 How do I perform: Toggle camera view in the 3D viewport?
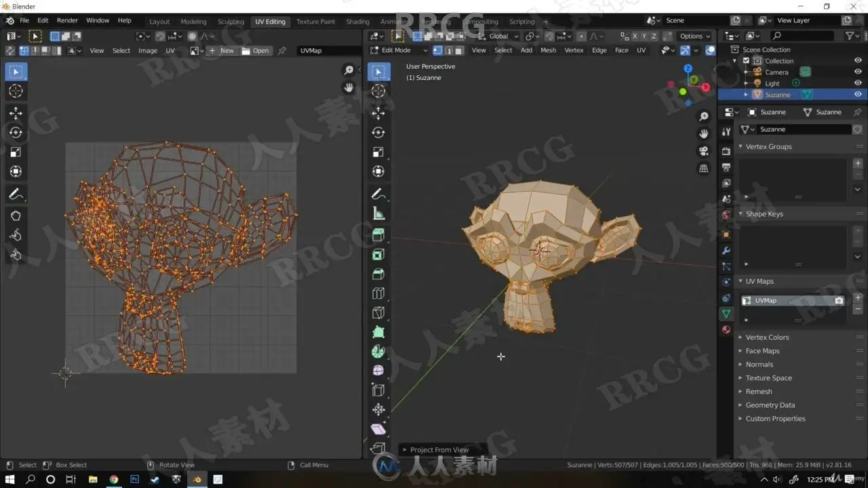tap(704, 150)
